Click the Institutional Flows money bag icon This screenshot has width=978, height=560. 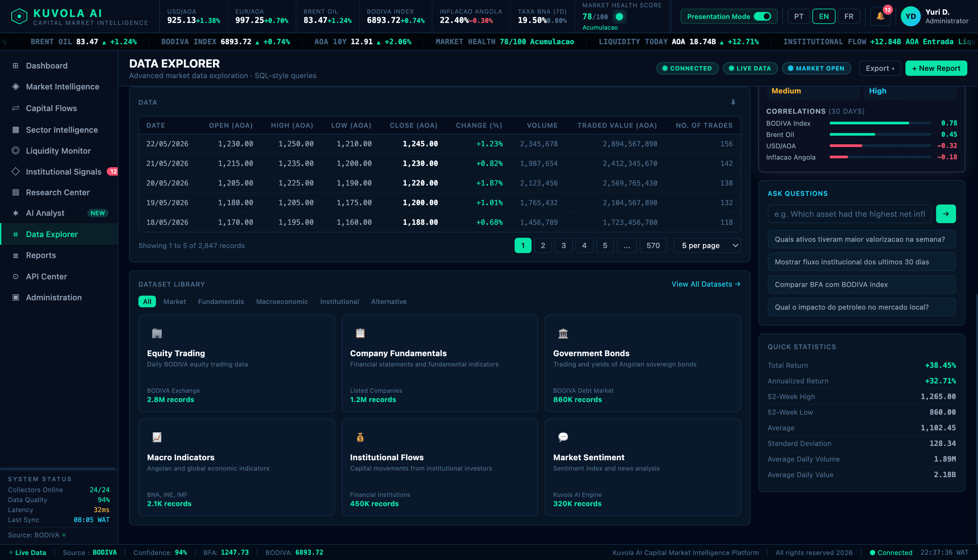coord(360,437)
